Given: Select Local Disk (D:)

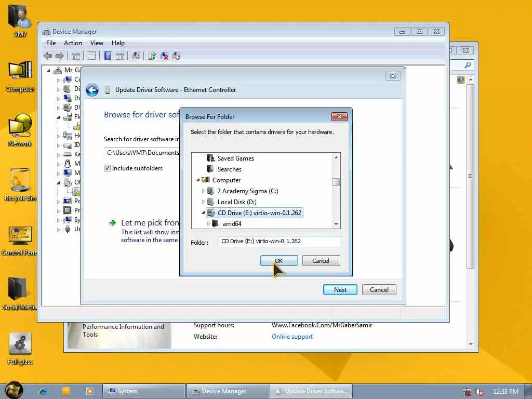Looking at the screenshot, I should pos(237,202).
